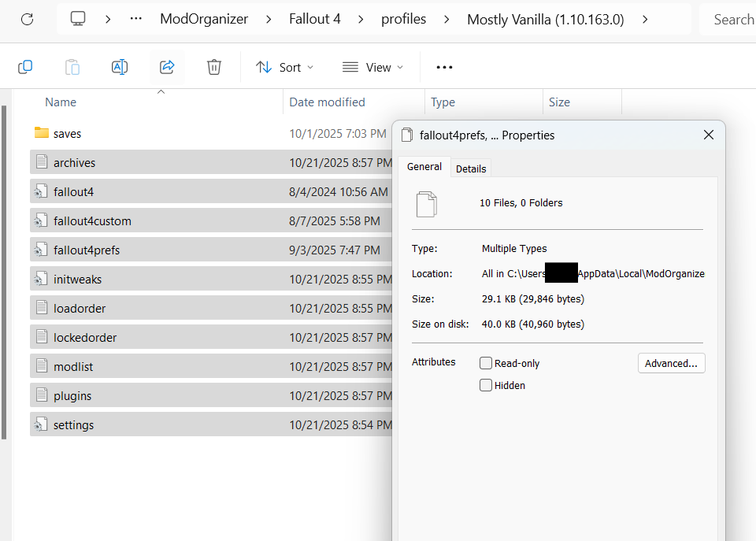Close the fallout4prefs Properties dialog

click(x=708, y=135)
